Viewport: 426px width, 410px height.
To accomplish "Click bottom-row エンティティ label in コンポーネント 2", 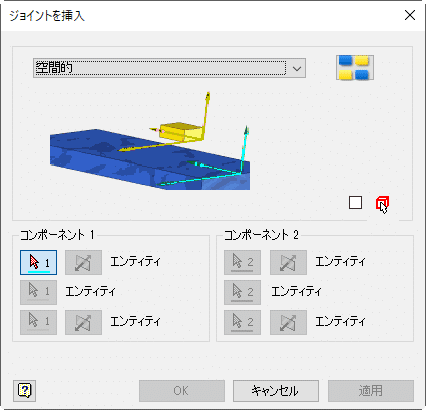I will click(340, 322).
